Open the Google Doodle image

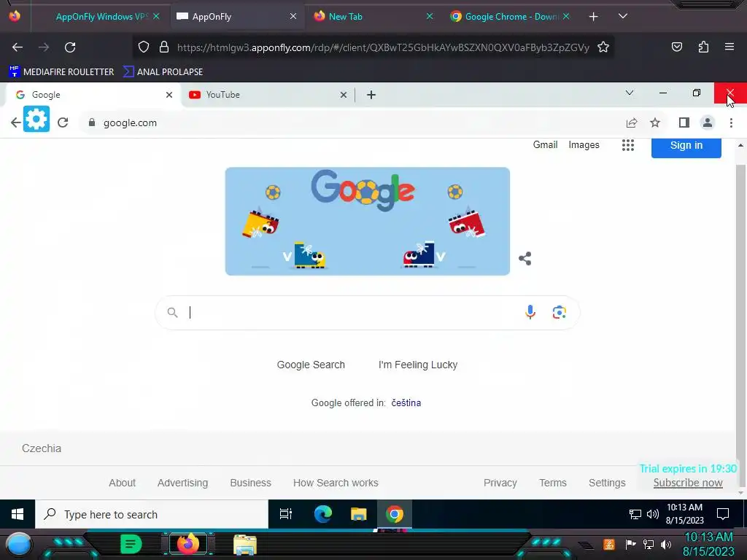click(368, 221)
